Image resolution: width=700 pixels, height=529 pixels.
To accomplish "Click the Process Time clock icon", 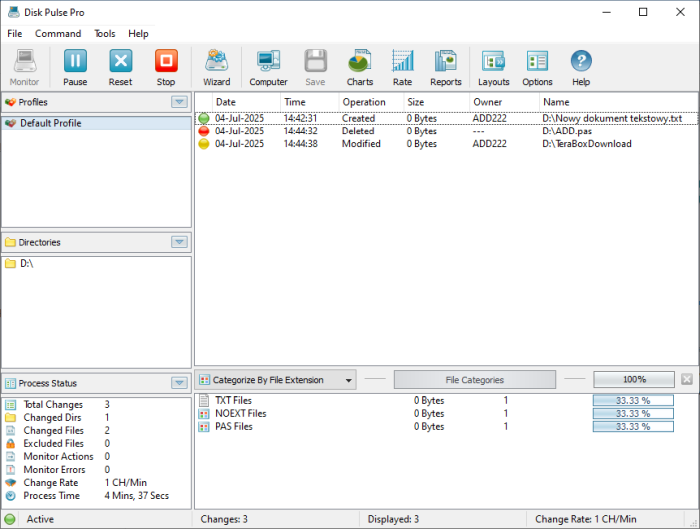I will (10, 496).
